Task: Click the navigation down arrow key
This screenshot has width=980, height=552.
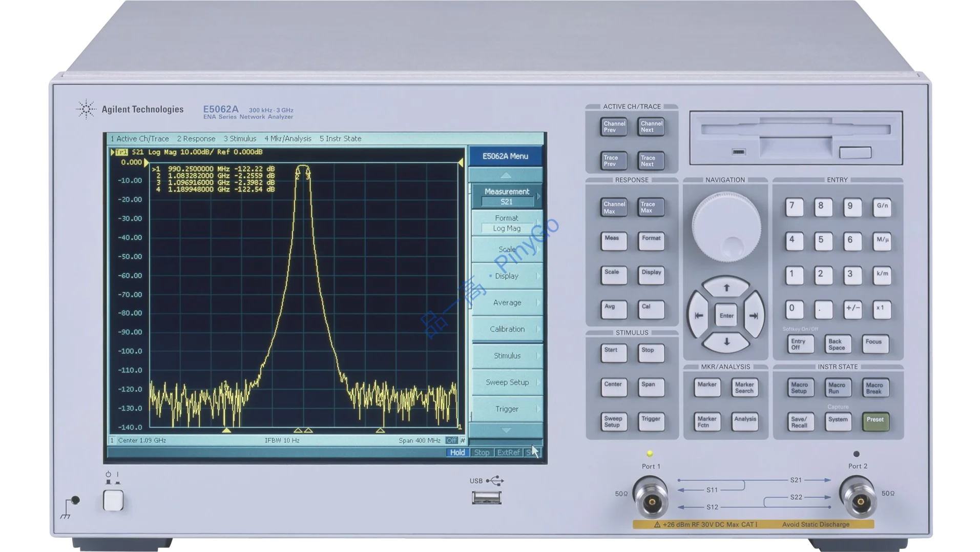Action: pyautogui.click(x=726, y=342)
